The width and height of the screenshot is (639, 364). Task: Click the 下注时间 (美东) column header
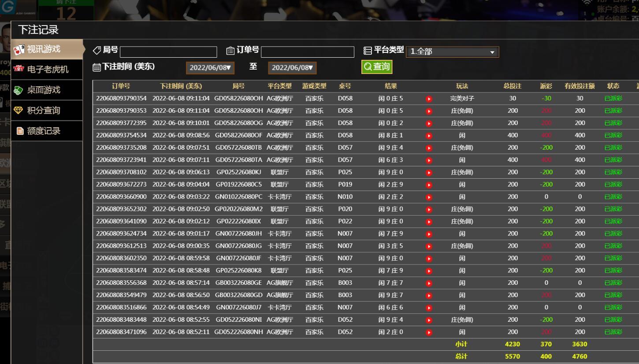pos(181,86)
